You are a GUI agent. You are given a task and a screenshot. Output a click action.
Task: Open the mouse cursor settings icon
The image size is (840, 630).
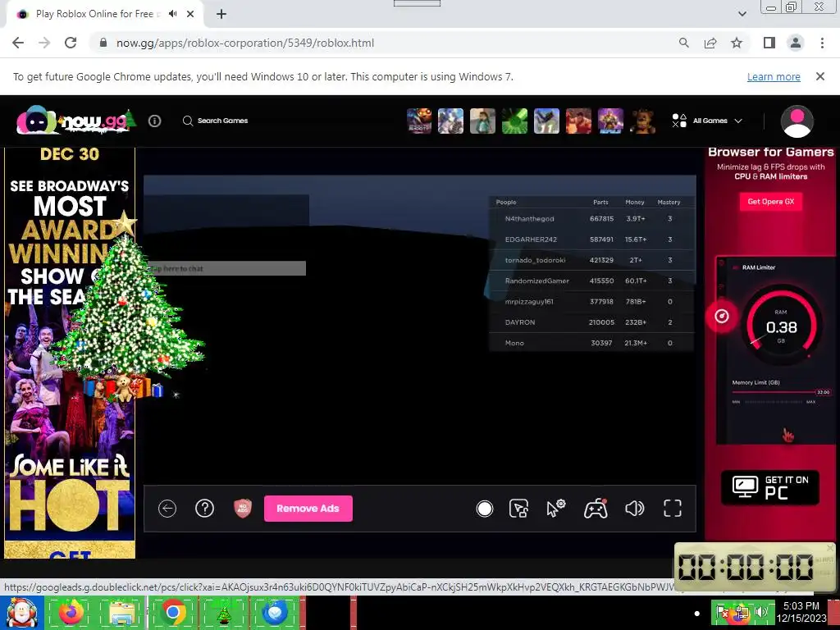pos(556,509)
